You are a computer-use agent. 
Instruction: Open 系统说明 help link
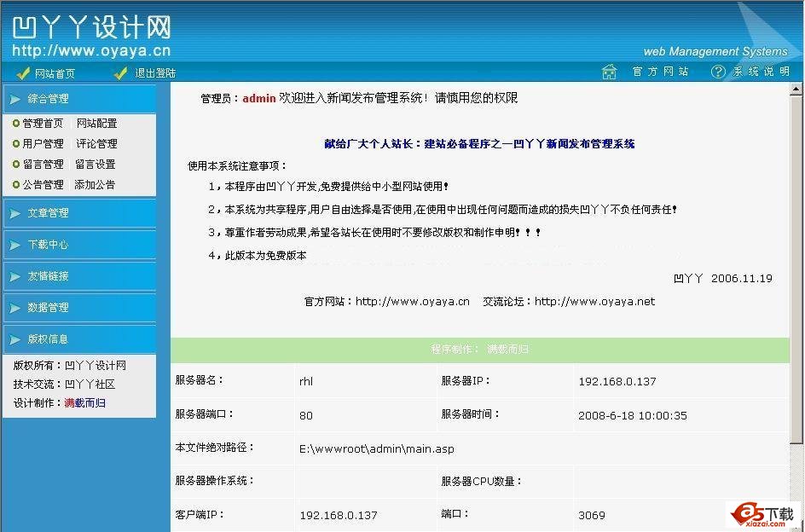point(762,72)
